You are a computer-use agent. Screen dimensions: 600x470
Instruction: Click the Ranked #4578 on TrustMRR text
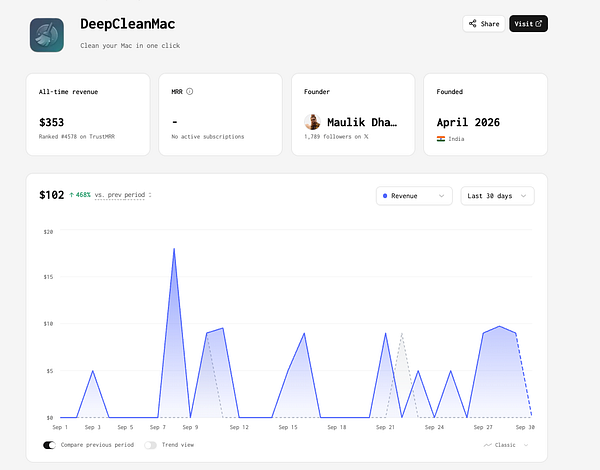pos(77,137)
